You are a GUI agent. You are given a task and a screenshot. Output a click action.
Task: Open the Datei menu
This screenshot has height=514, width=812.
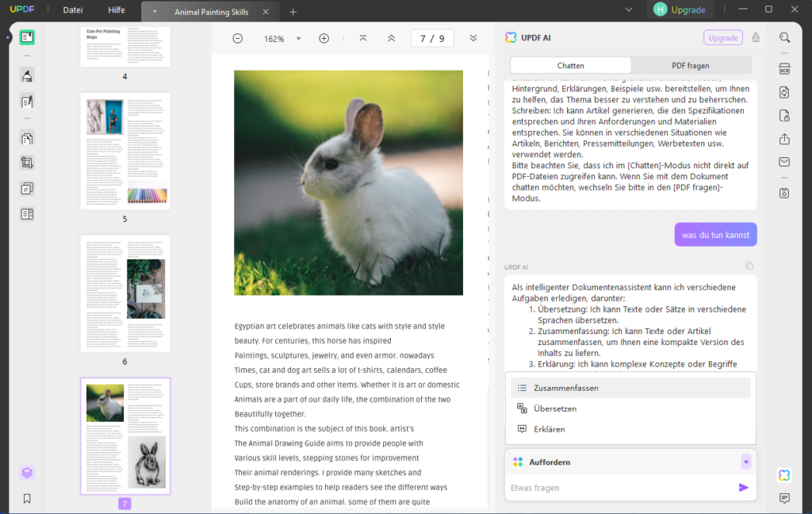73,10
